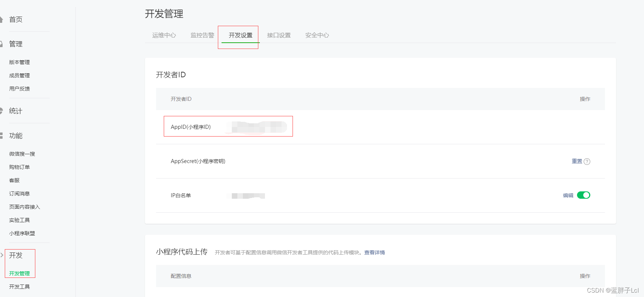Click the 开发管理 page title

coord(164,14)
